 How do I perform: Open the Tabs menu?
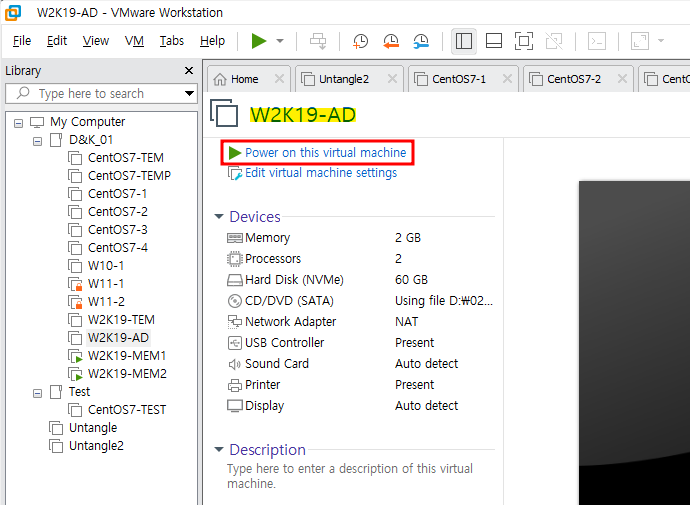pos(172,41)
